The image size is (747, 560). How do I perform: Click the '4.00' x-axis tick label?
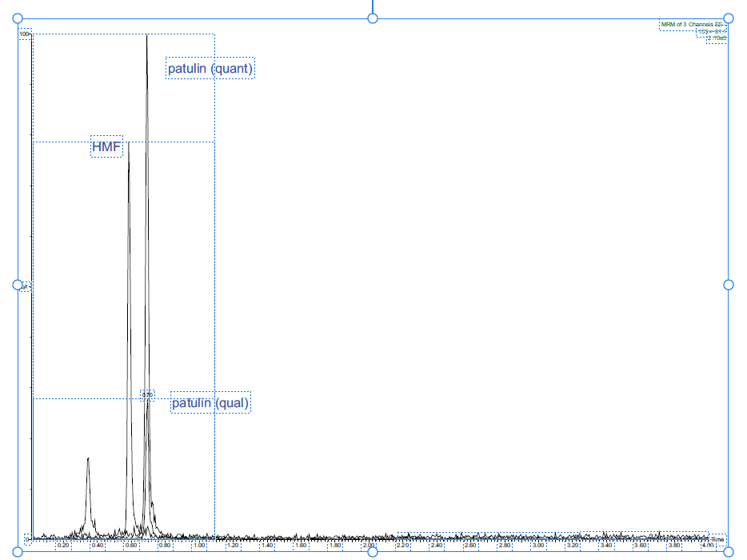709,546
